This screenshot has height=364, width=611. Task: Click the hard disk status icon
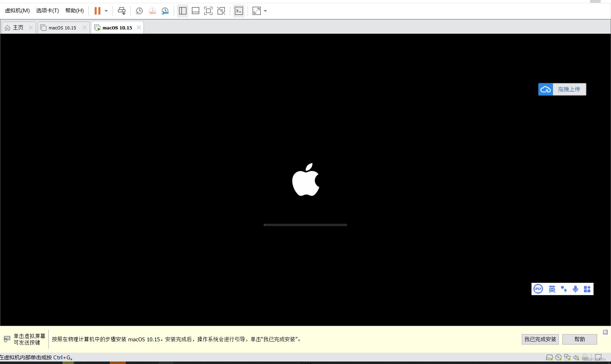click(x=549, y=358)
